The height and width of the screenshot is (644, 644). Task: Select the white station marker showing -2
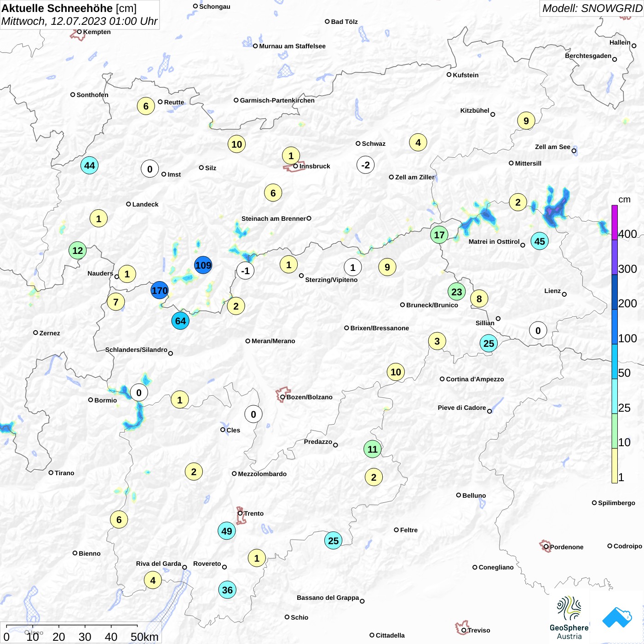[366, 165]
